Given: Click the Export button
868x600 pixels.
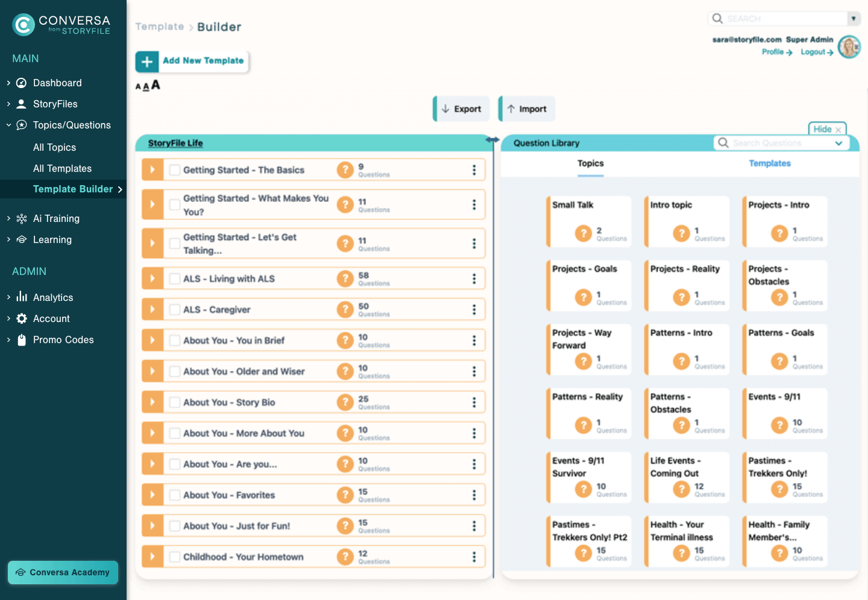Looking at the screenshot, I should click(x=461, y=109).
